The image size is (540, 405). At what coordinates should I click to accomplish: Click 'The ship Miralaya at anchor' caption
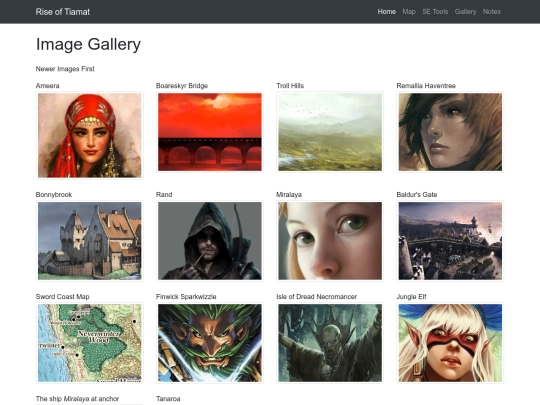pos(77,398)
